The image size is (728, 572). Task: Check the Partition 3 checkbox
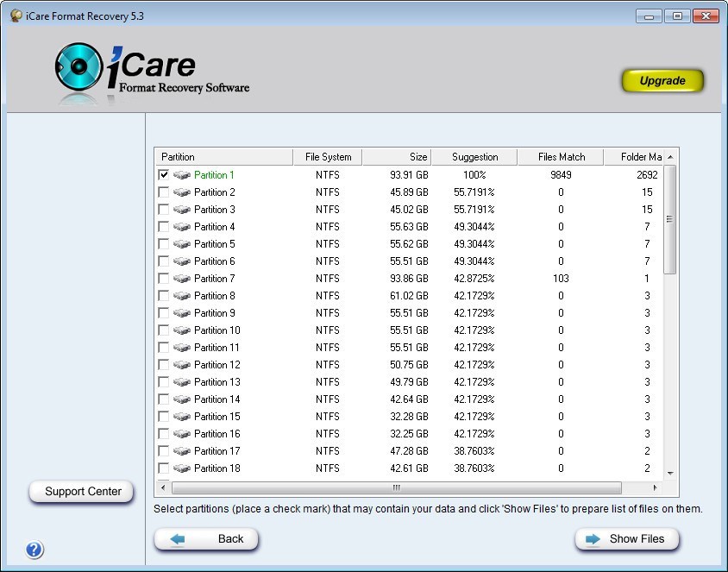(x=163, y=210)
